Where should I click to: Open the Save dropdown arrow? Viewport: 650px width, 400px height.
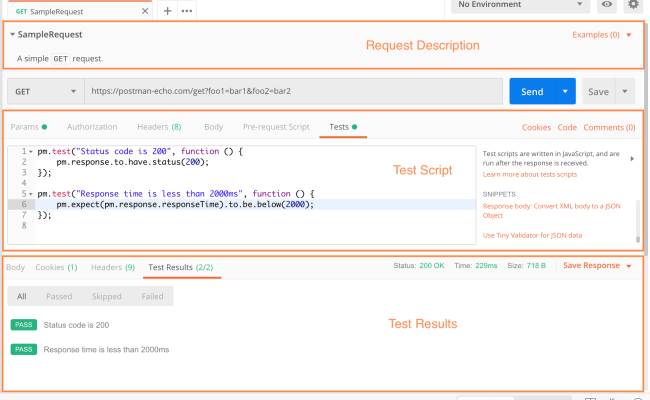coord(625,92)
